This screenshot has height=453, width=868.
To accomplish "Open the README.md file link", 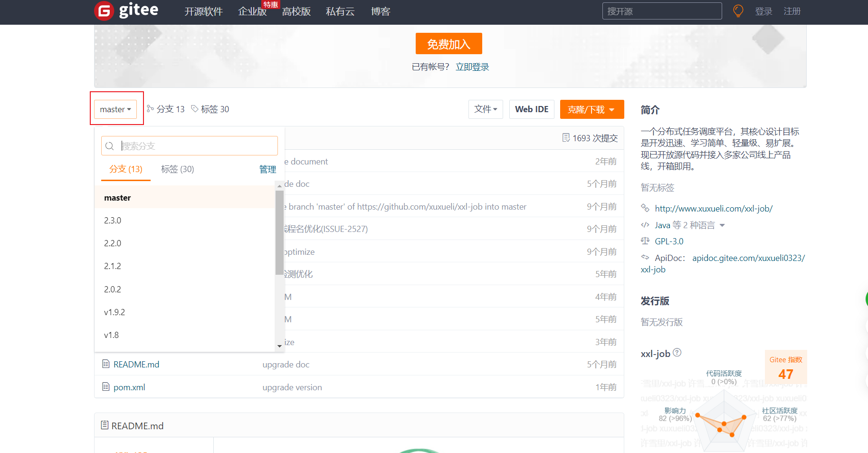I will click(136, 365).
